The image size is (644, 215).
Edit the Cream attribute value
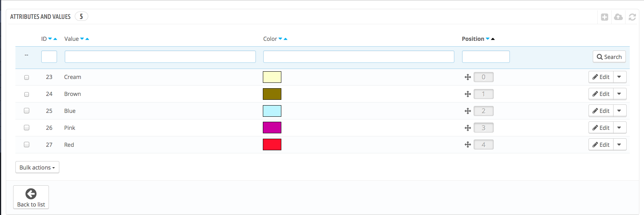pos(601,77)
